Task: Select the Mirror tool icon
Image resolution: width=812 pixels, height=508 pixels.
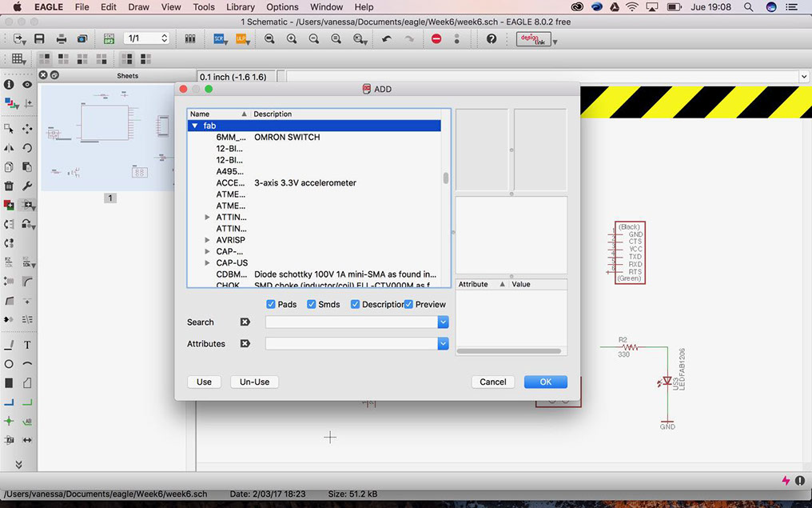Action: 9,148
